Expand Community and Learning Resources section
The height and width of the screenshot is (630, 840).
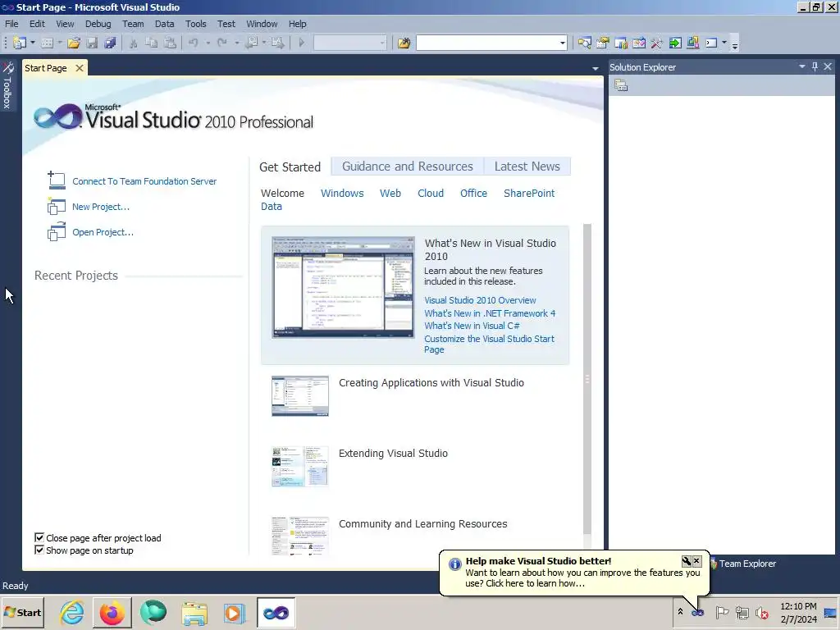point(422,524)
